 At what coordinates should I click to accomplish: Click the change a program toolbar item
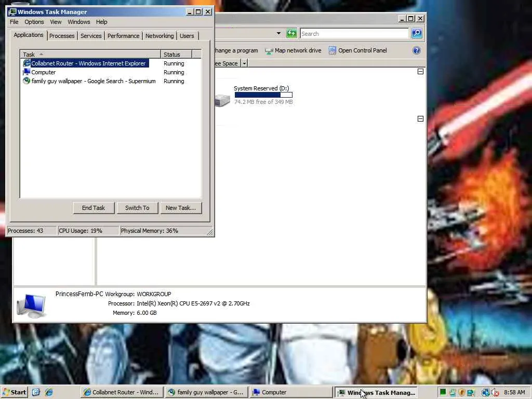coord(236,50)
